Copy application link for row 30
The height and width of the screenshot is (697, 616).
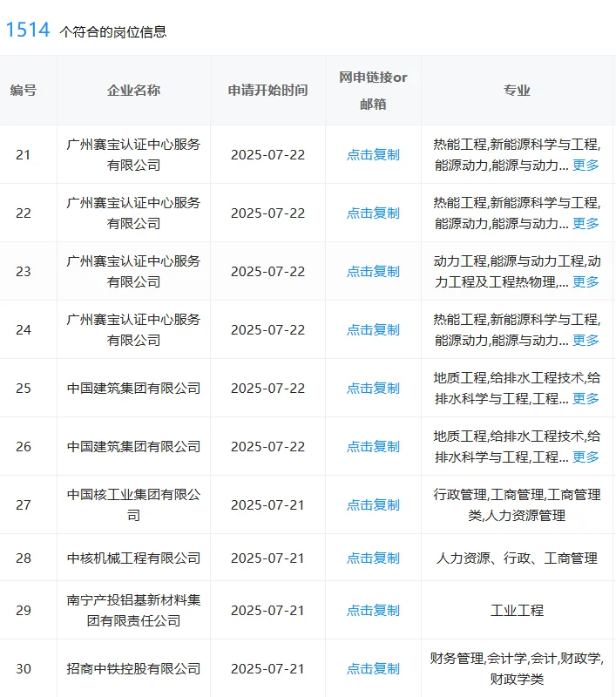373,668
